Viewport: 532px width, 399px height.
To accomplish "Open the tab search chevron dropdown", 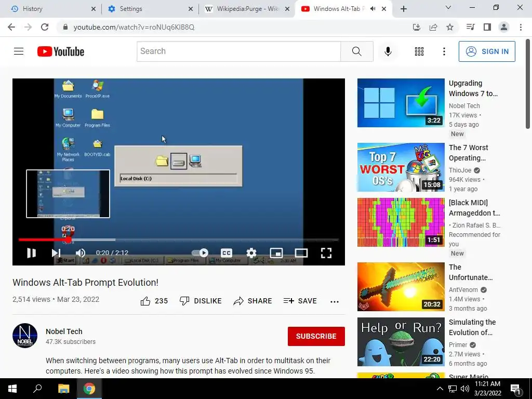I will pyautogui.click(x=448, y=7).
